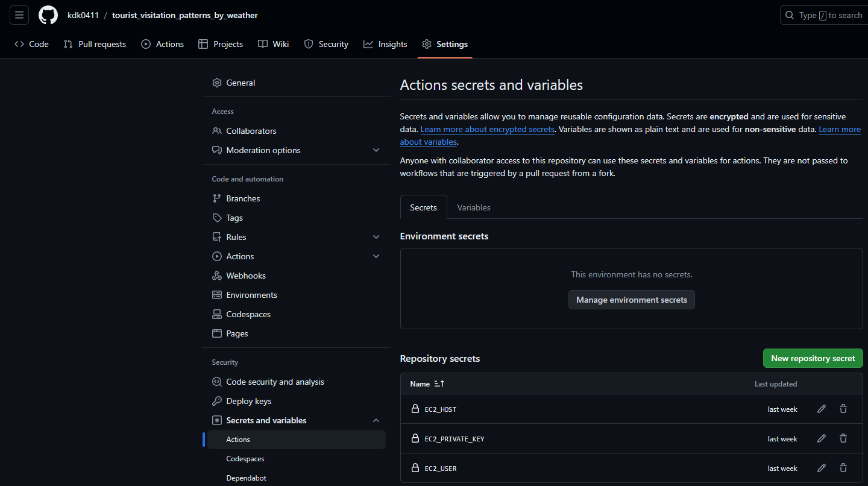This screenshot has width=868, height=486.
Task: Click the pencil edit icon for EC2_HOST
Action: (822, 409)
